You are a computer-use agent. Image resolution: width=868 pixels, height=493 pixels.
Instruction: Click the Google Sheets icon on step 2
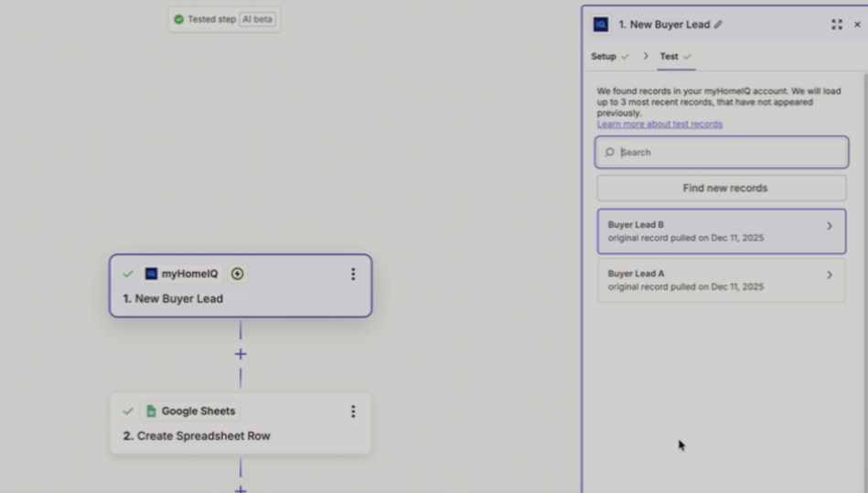tap(151, 412)
